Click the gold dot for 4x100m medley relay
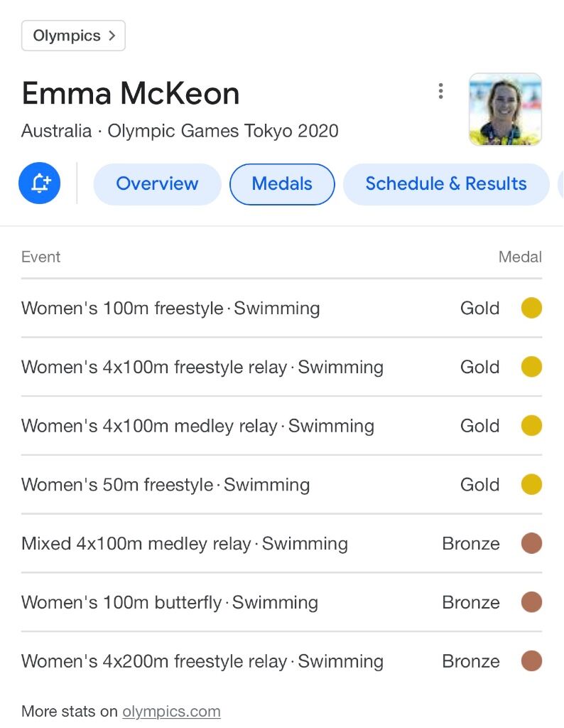Image resolution: width=564 pixels, height=728 pixels. pos(531,426)
